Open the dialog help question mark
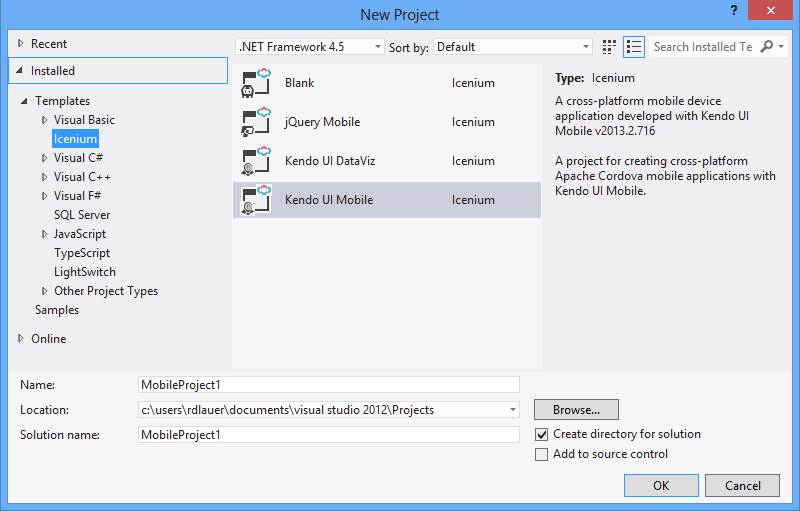Image resolution: width=800 pixels, height=511 pixels. [x=734, y=10]
